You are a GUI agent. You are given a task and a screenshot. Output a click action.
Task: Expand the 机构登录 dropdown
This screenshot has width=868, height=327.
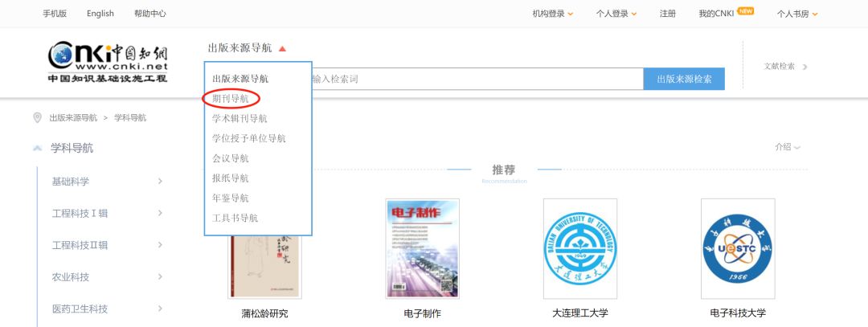click(x=552, y=14)
